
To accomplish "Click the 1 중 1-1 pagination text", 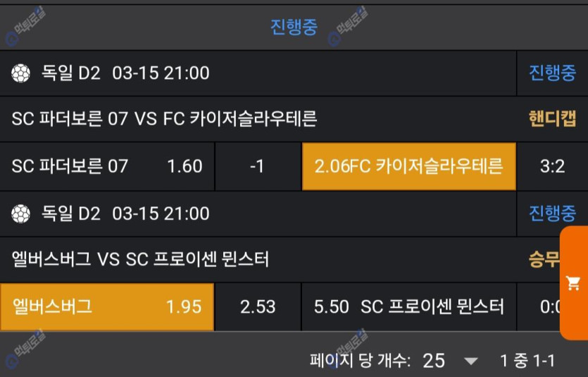I will click(527, 361).
